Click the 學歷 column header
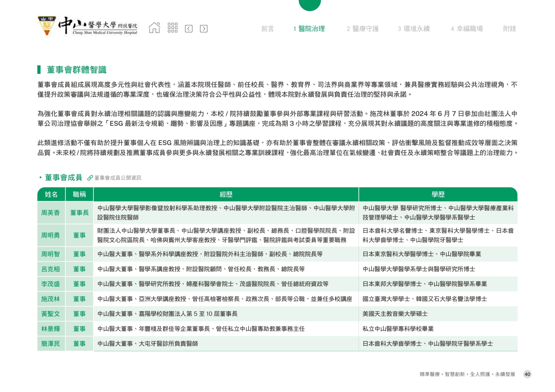This screenshot has width=555, height=392. (438, 194)
